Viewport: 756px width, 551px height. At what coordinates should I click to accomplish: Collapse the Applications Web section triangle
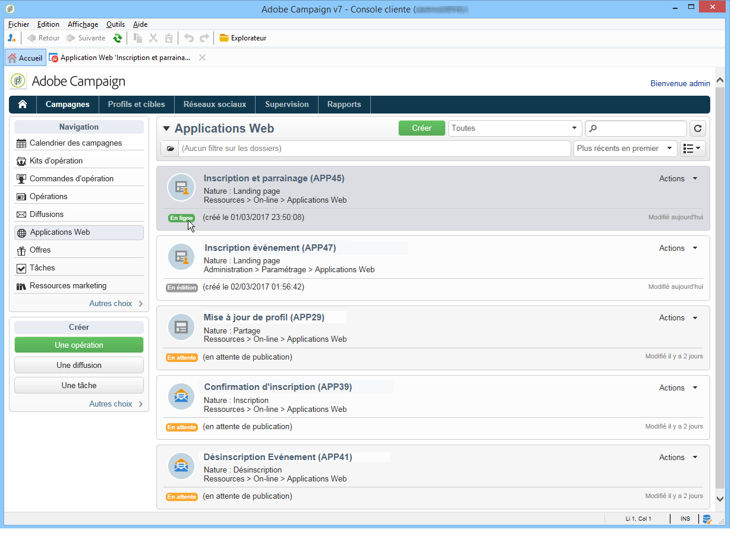[166, 128]
